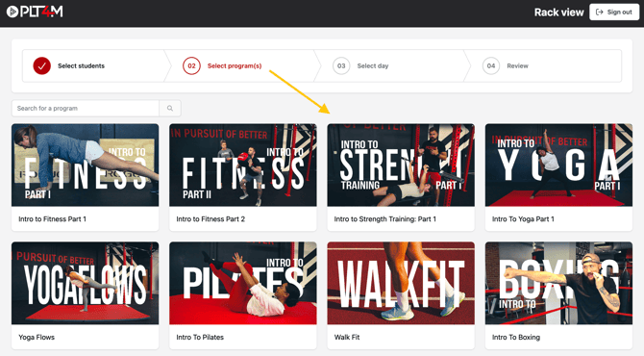Go to the Select program(s) step

tap(235, 65)
